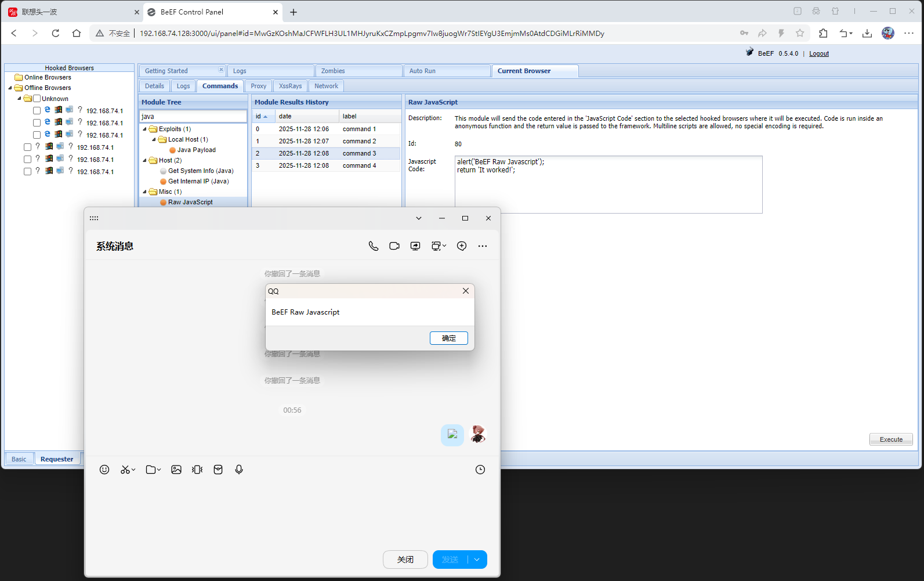Click the Execute button
This screenshot has height=581, width=924.
pos(890,439)
